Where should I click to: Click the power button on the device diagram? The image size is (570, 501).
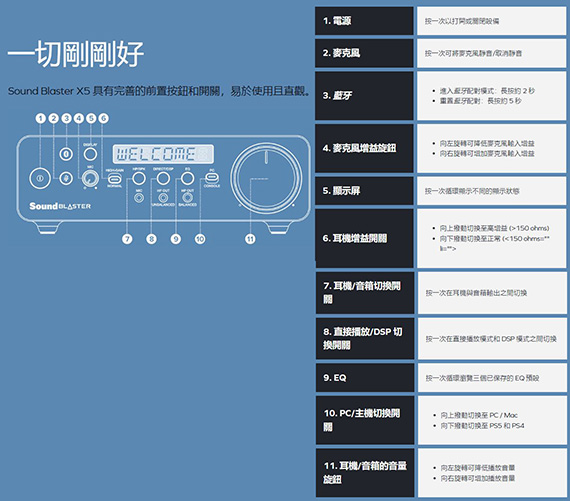(40, 178)
